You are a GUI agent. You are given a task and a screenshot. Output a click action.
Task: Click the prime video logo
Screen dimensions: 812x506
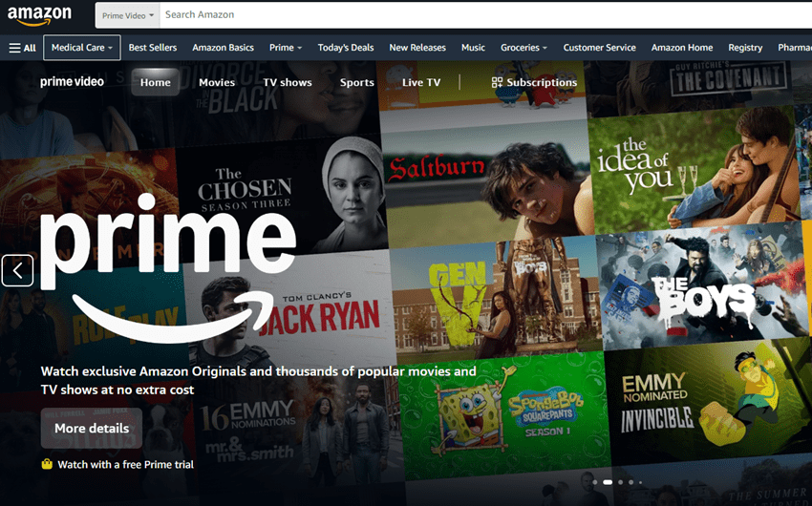[72, 82]
